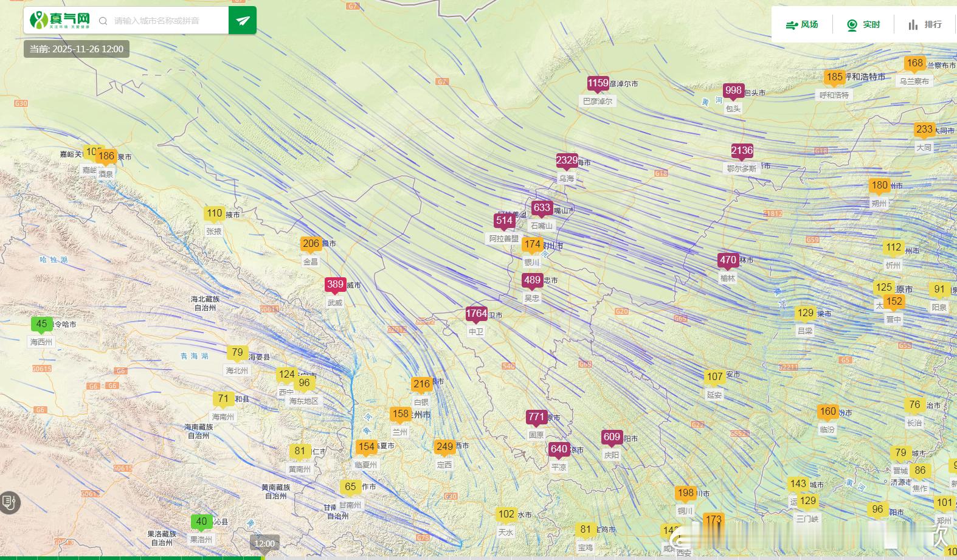Click the 12:00 timeline handle
This screenshot has width=957, height=560.
click(x=264, y=544)
